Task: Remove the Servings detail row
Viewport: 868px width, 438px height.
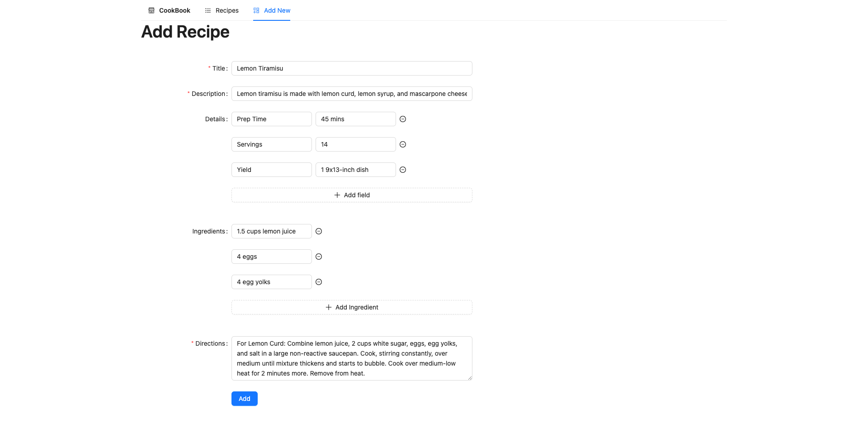Action: [x=403, y=144]
